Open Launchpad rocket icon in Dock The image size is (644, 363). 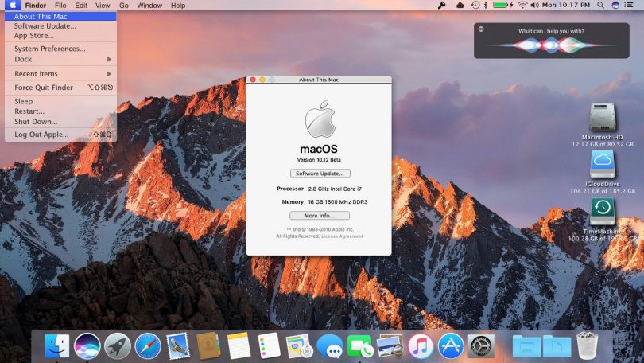pos(118,346)
